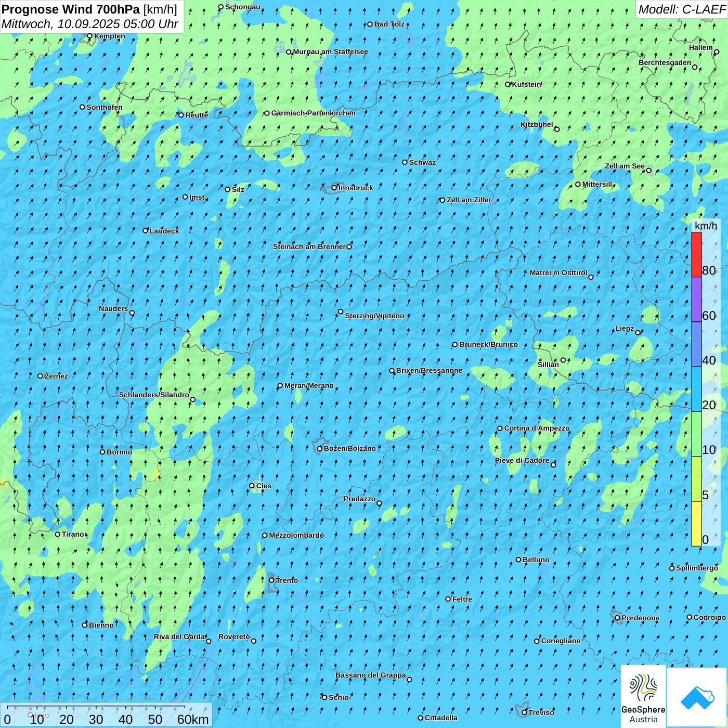This screenshot has width=728, height=728.
Task: Select the Pordenone city label
Action: pos(641,618)
